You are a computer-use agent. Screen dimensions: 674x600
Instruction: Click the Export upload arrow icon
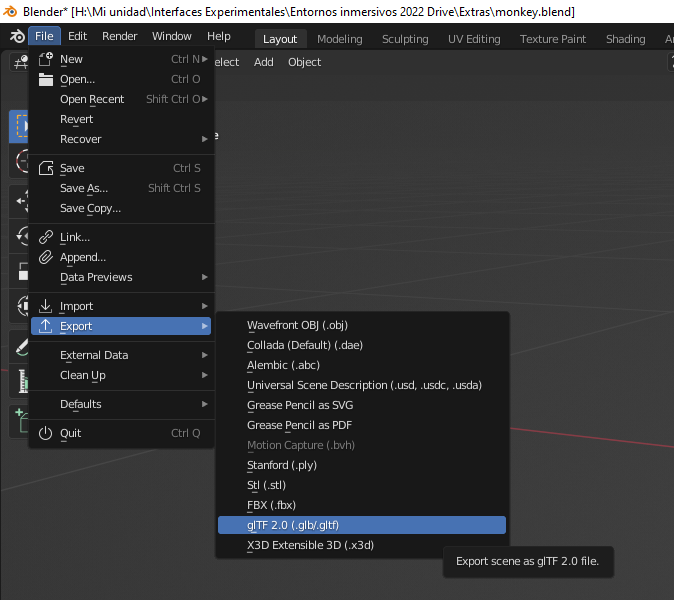tap(46, 326)
